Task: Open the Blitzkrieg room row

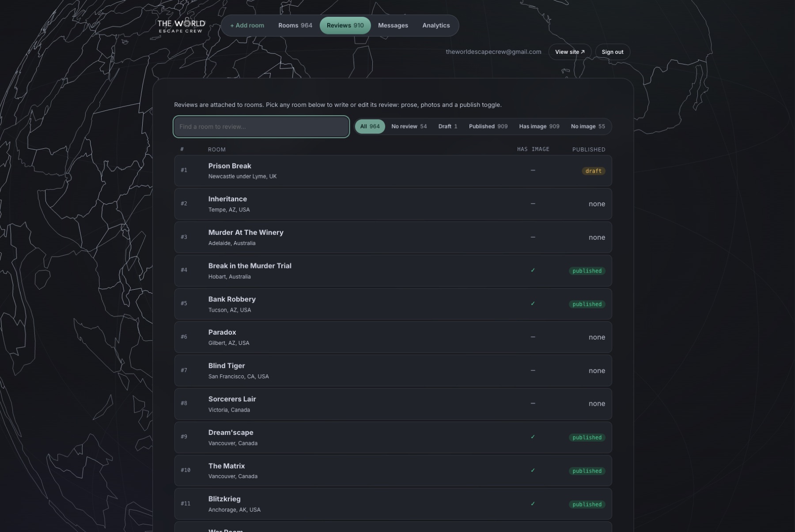Action: point(393,504)
